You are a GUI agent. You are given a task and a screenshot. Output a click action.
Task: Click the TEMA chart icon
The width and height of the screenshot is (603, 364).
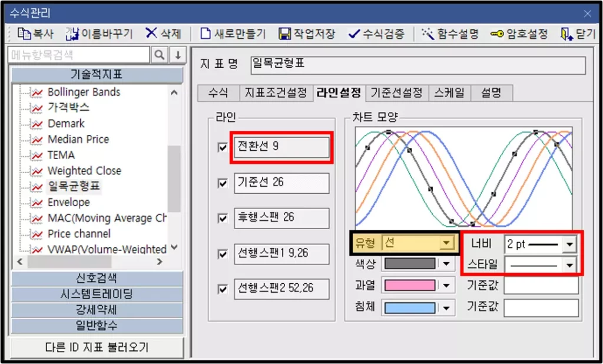(x=37, y=155)
